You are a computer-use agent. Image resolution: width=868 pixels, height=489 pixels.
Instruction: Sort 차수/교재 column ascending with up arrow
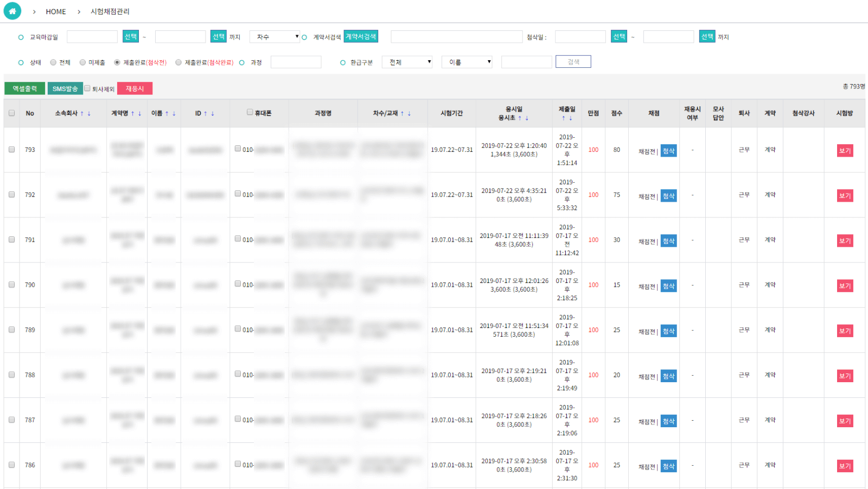pos(402,113)
